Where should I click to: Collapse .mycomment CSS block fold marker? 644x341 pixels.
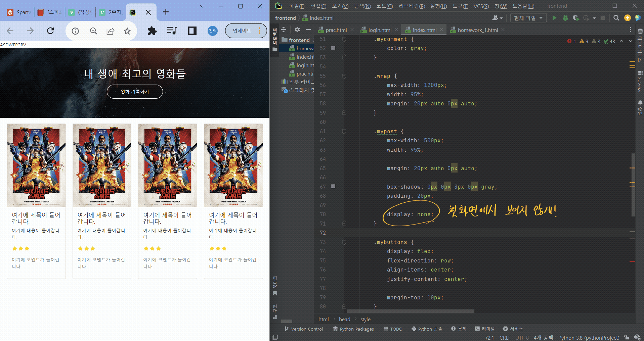[344, 39]
